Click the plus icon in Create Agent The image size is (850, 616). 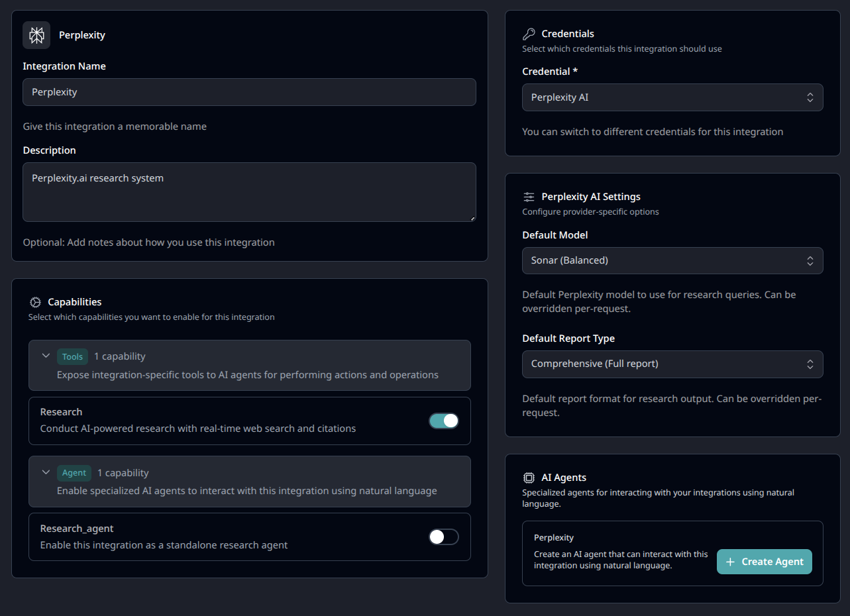click(730, 562)
